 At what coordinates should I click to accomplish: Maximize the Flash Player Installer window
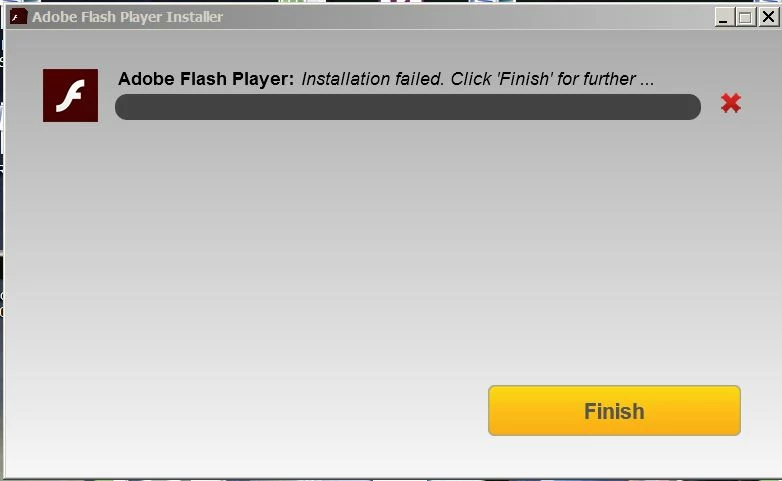pos(746,17)
